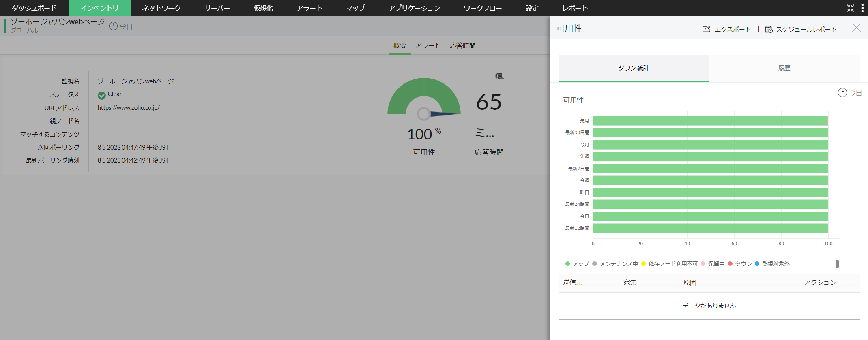Open the アラート top menu
868x340 pixels.
click(x=309, y=8)
